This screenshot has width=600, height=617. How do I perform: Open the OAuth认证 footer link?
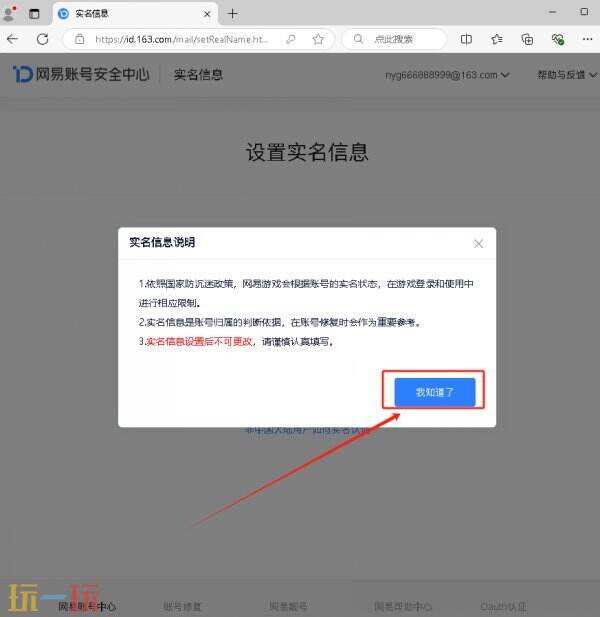[x=503, y=606]
